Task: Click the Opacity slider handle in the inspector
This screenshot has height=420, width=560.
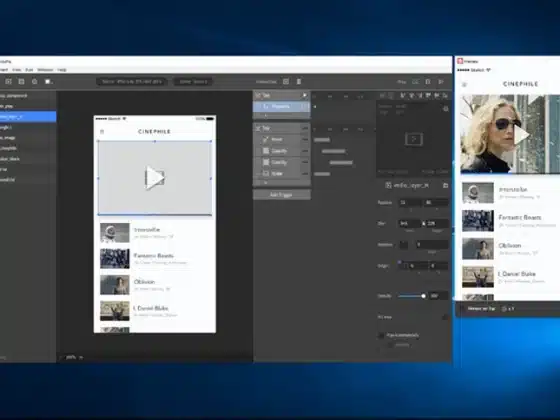Action: pyautogui.click(x=423, y=296)
